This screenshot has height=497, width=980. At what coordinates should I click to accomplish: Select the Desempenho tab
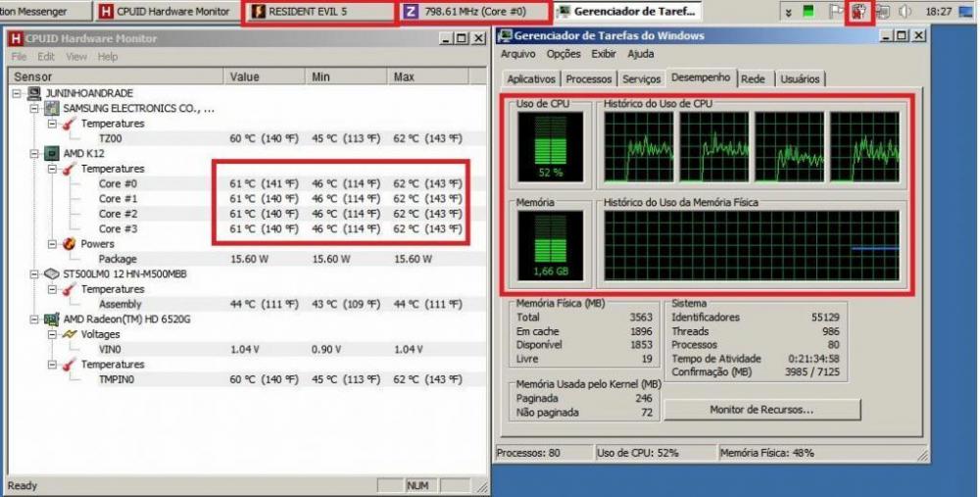(x=701, y=77)
